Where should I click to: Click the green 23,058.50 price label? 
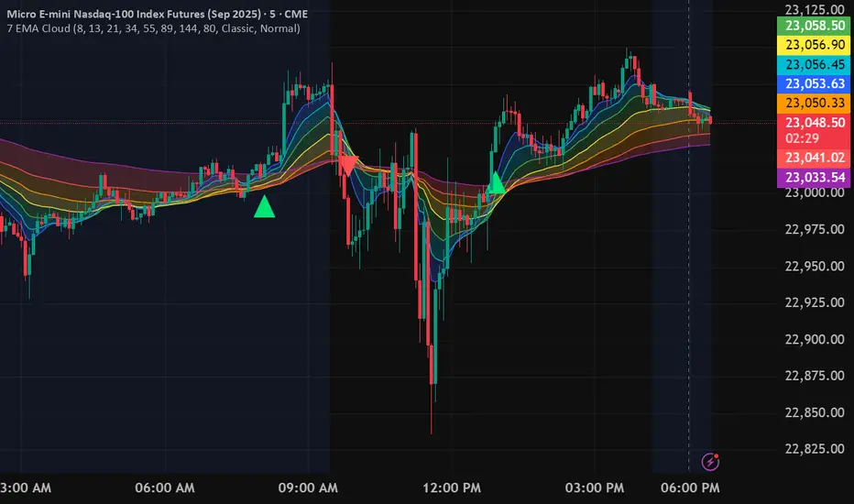tap(815, 26)
